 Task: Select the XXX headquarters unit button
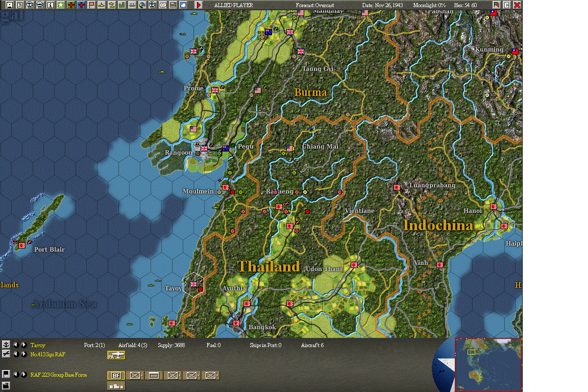coord(154,376)
